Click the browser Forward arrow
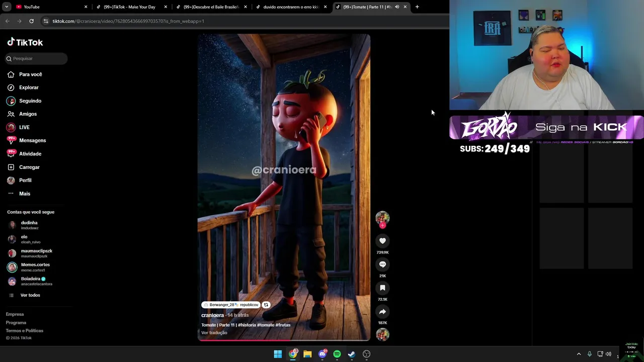644x362 pixels. 19,21
